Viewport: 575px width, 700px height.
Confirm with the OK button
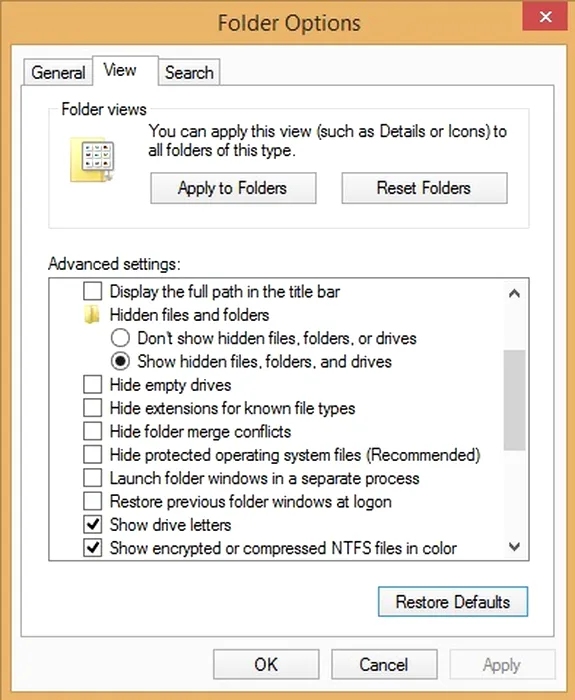266,664
